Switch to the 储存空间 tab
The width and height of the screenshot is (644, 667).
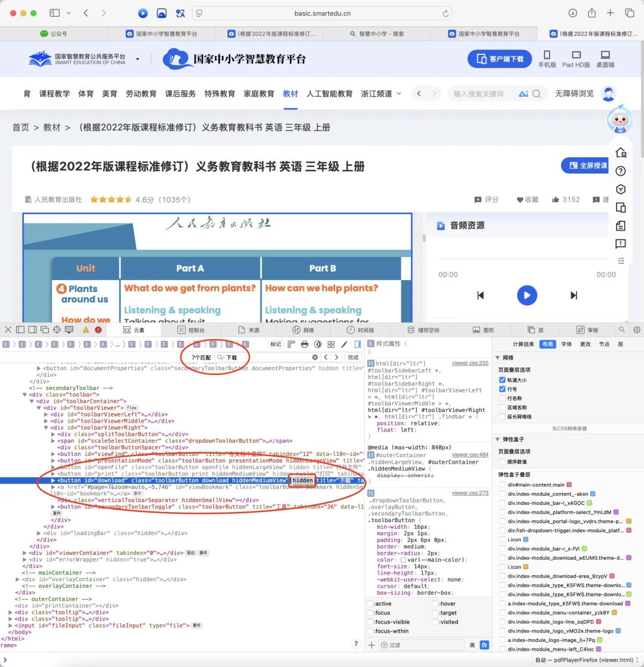point(423,330)
